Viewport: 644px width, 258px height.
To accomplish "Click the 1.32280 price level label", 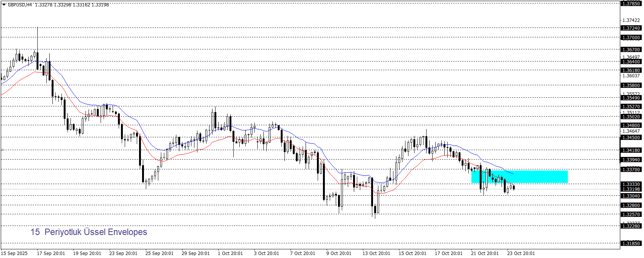I will [x=630, y=226].
